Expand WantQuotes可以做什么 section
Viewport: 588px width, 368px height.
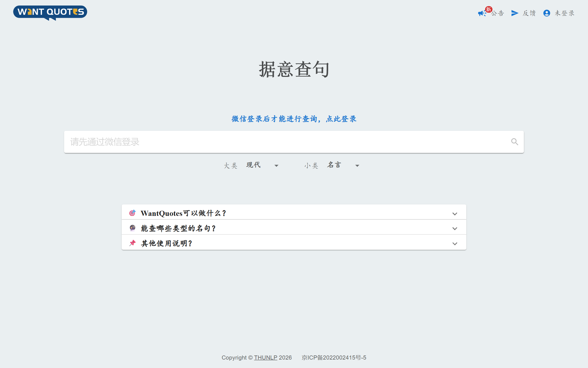click(294, 212)
